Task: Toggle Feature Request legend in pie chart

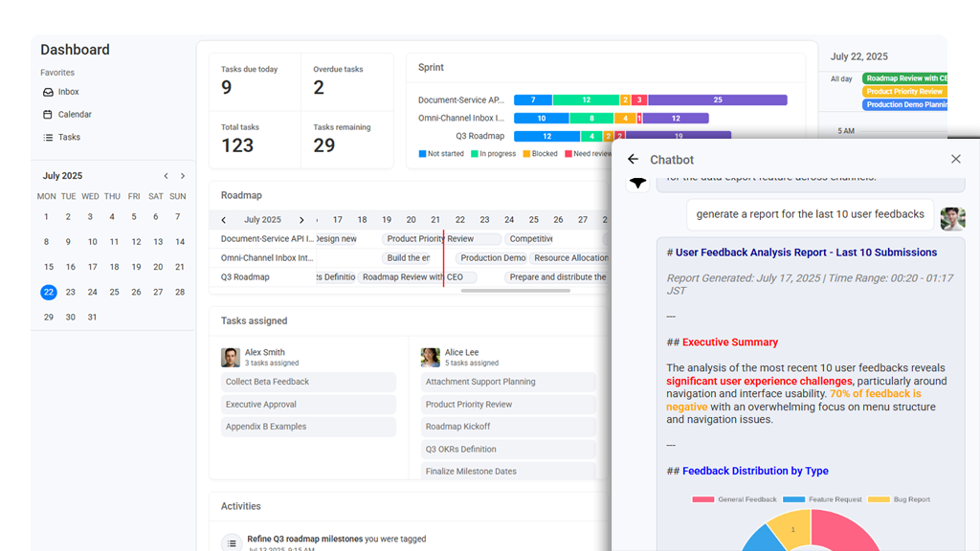Action: 822,499
